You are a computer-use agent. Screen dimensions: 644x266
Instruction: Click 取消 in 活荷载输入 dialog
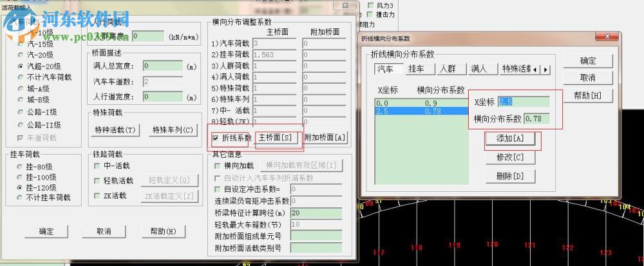click(104, 231)
